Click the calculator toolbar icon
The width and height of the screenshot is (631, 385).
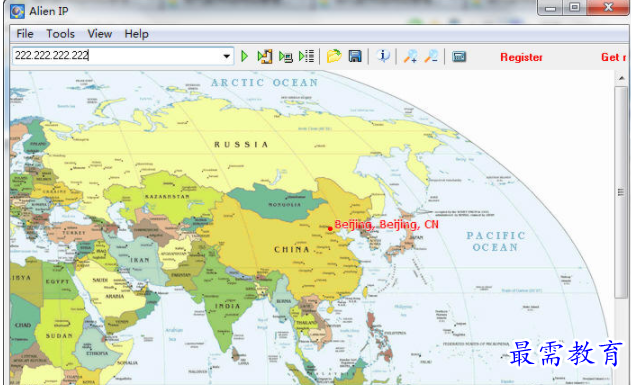tap(459, 56)
